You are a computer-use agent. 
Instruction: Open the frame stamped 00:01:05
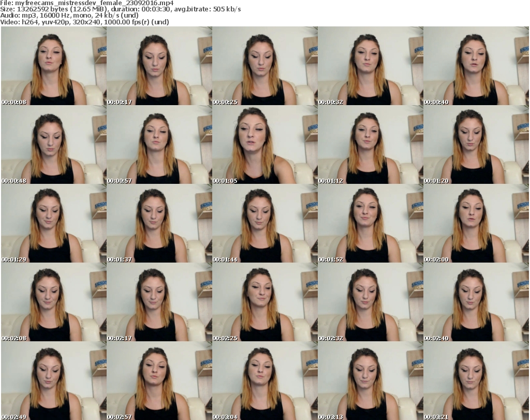[x=264, y=144]
